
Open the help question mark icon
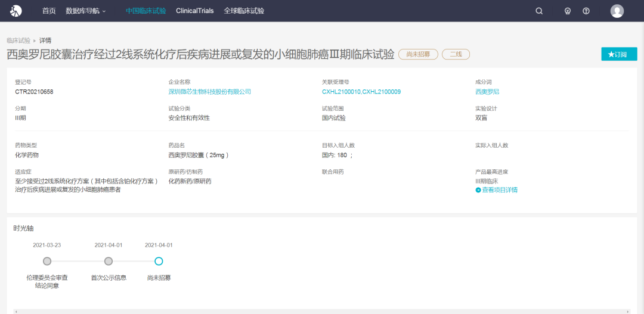pos(586,11)
